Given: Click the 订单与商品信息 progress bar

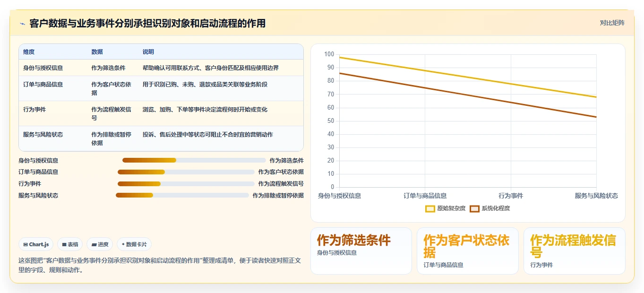Looking at the screenshot, I should pos(186,172).
